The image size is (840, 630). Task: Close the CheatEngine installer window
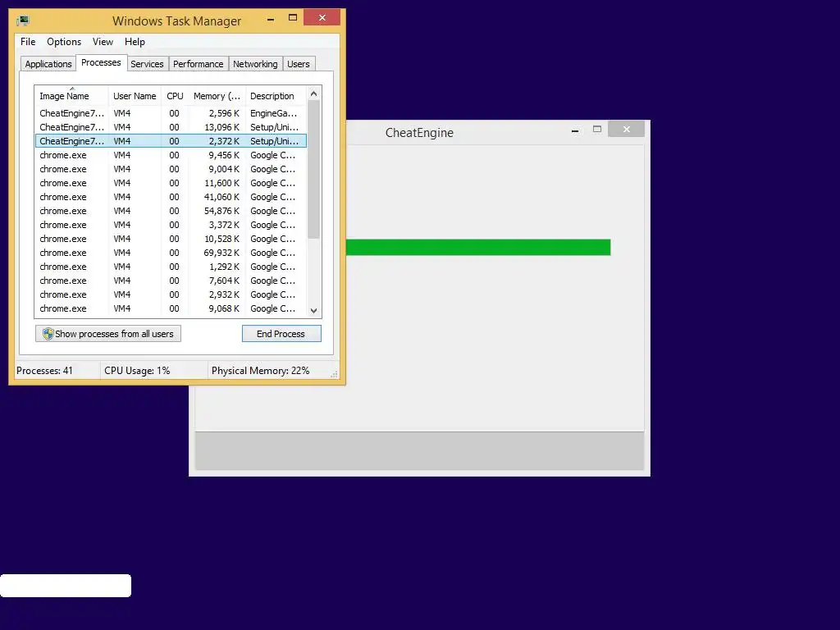tap(626, 129)
